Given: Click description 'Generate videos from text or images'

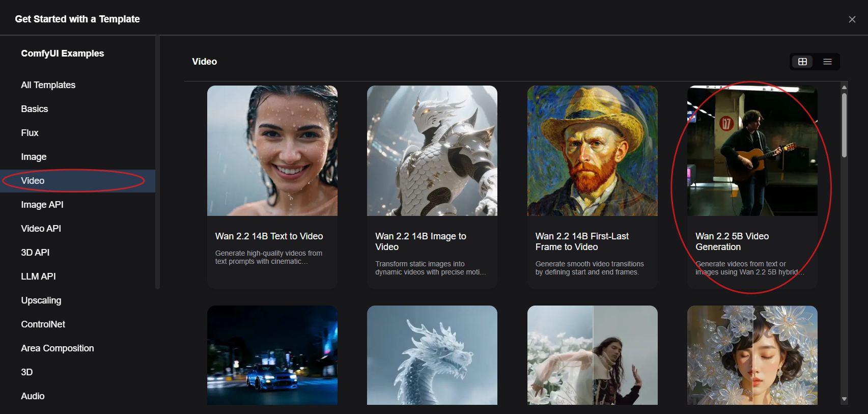Looking at the screenshot, I should point(749,268).
